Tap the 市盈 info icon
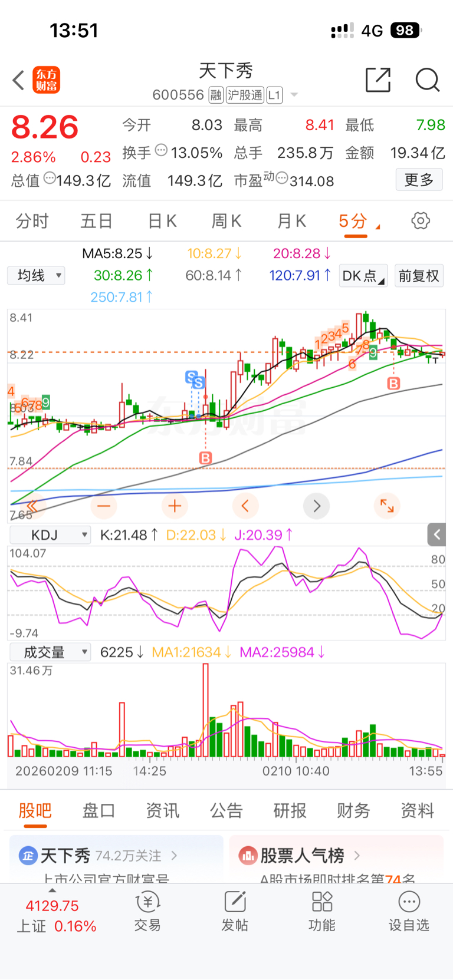The height and width of the screenshot is (980, 453). coord(282,178)
